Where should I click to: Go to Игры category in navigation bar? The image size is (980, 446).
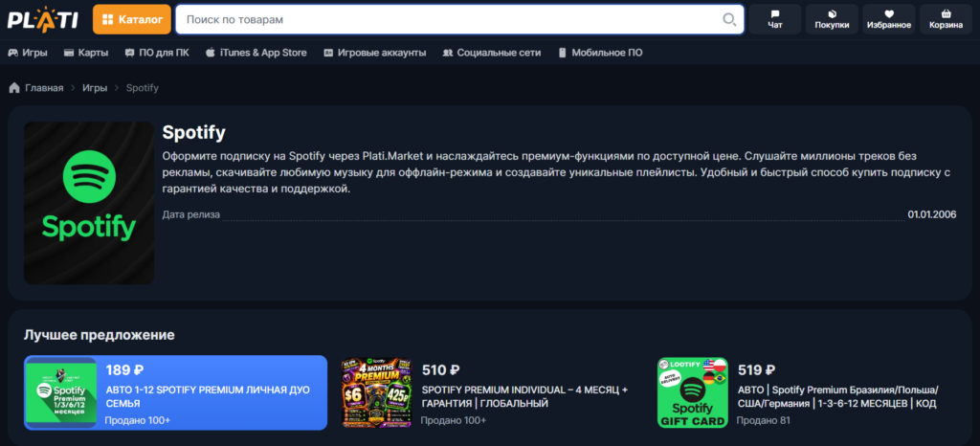28,53
